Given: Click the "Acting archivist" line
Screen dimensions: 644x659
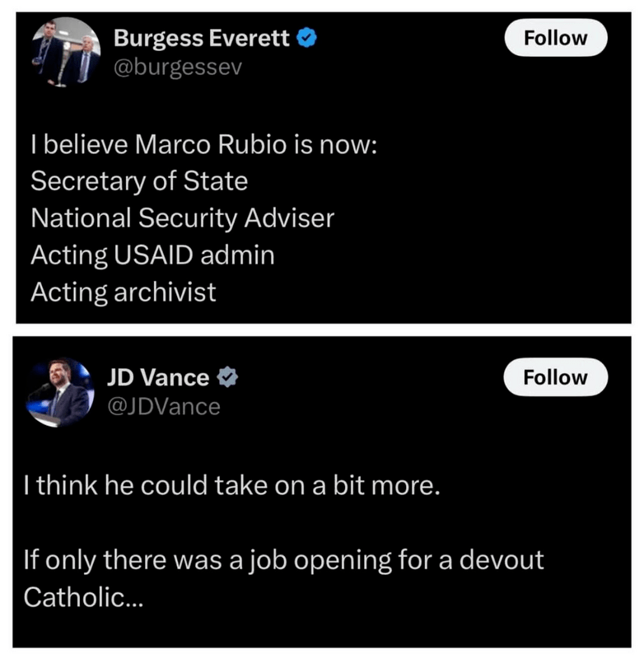Looking at the screenshot, I should tap(124, 292).
